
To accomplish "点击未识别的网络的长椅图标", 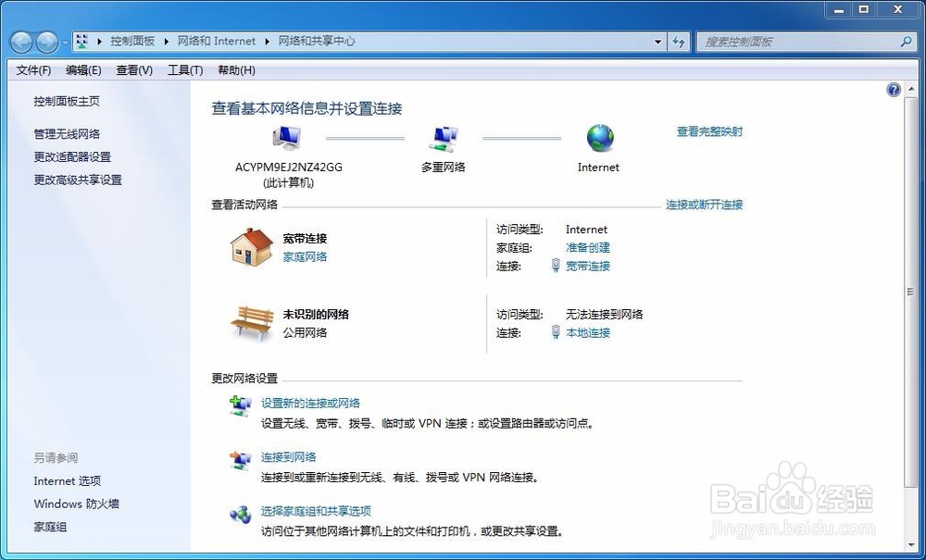I will click(x=250, y=323).
